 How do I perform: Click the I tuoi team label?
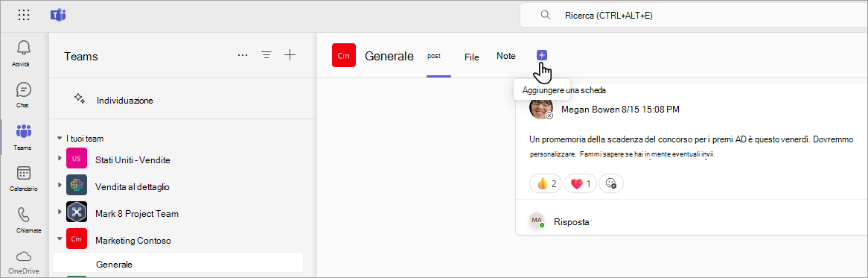click(x=85, y=139)
